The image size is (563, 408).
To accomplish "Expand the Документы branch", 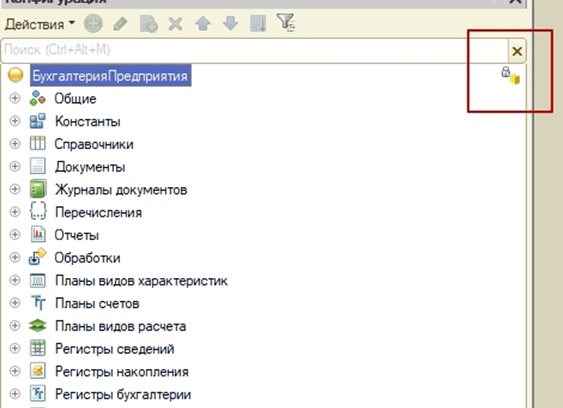I will tap(15, 166).
